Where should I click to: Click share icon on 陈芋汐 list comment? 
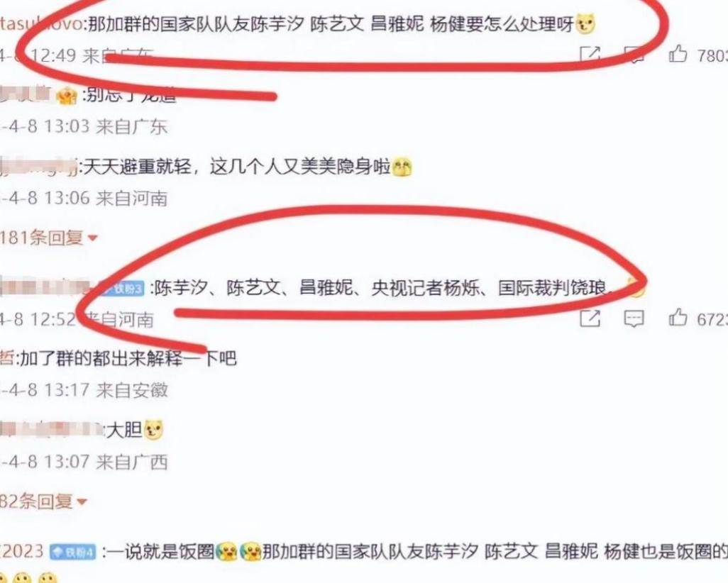tap(590, 318)
